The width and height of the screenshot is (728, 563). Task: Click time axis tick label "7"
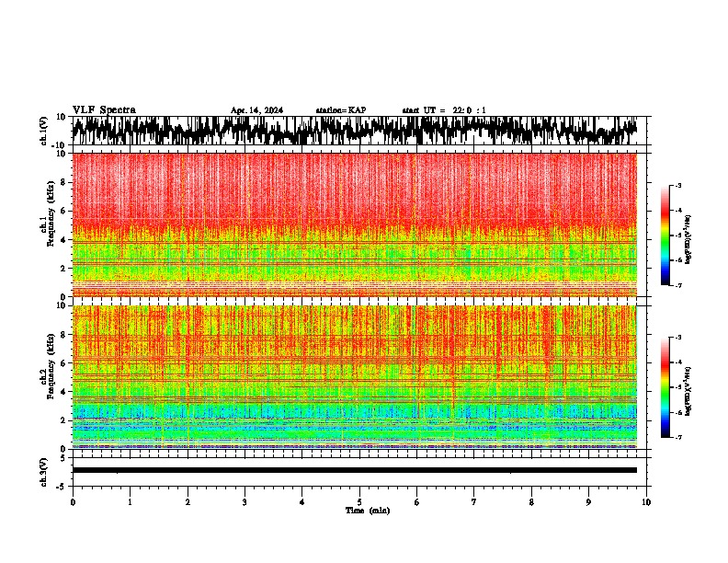click(x=474, y=502)
